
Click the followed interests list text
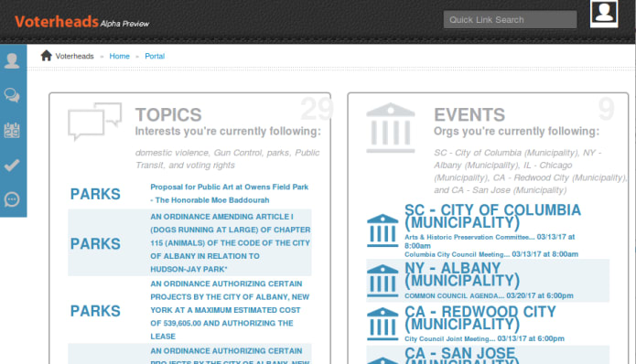[x=227, y=159]
